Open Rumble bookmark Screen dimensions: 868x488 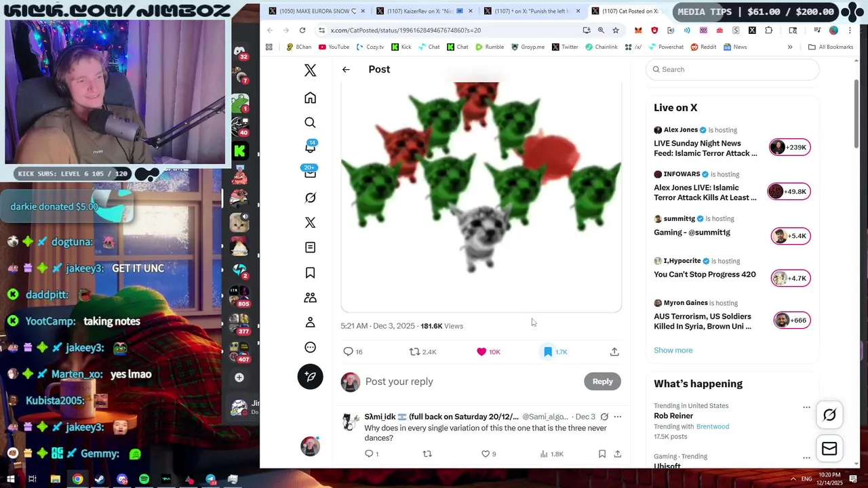pyautogui.click(x=490, y=47)
